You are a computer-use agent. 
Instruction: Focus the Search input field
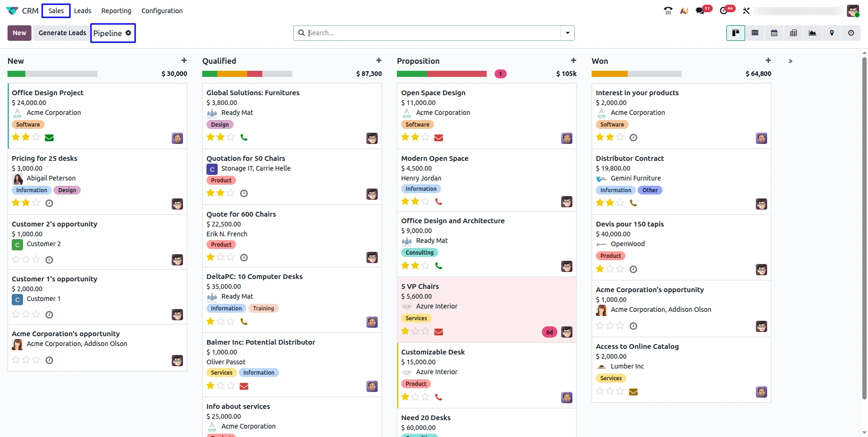coord(434,33)
